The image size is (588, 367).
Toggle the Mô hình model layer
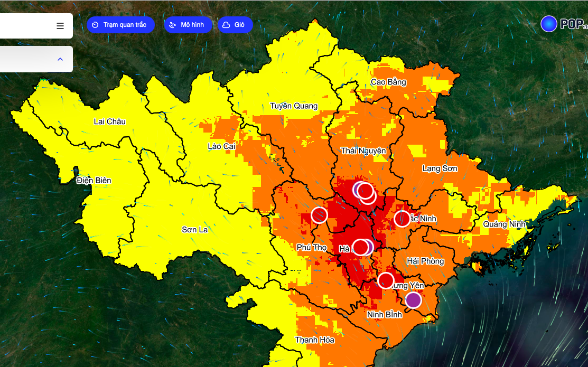[x=188, y=25]
